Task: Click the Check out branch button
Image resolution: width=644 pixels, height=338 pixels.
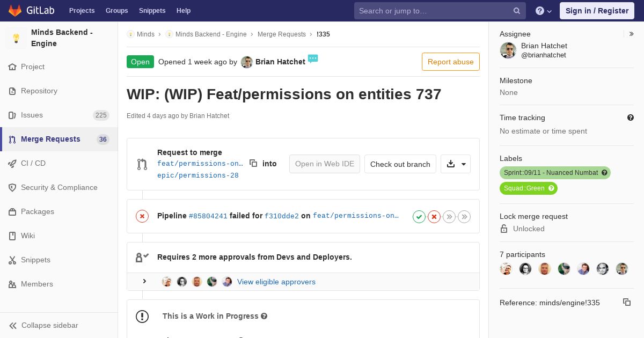Action: [400, 164]
